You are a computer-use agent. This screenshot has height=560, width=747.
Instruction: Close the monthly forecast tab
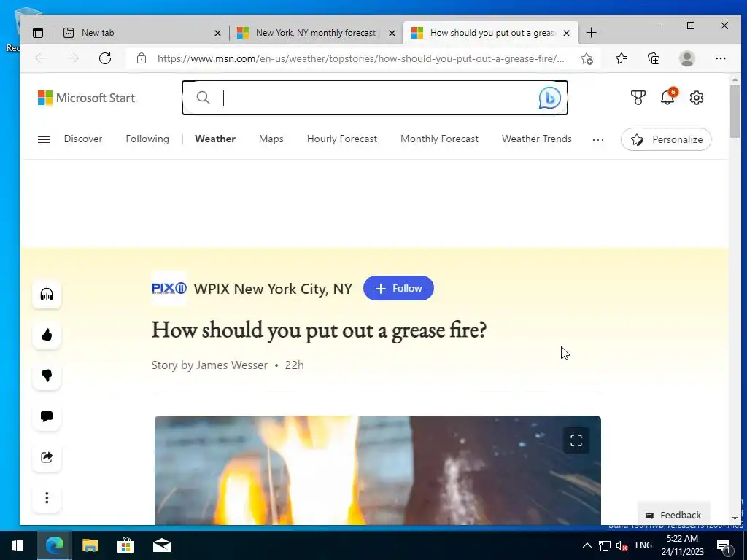coord(392,33)
